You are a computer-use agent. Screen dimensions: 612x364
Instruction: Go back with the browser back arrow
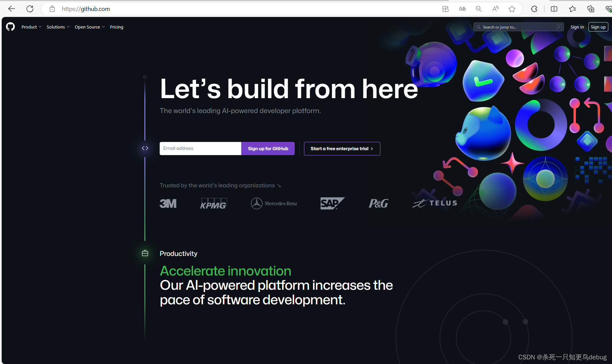tap(12, 9)
